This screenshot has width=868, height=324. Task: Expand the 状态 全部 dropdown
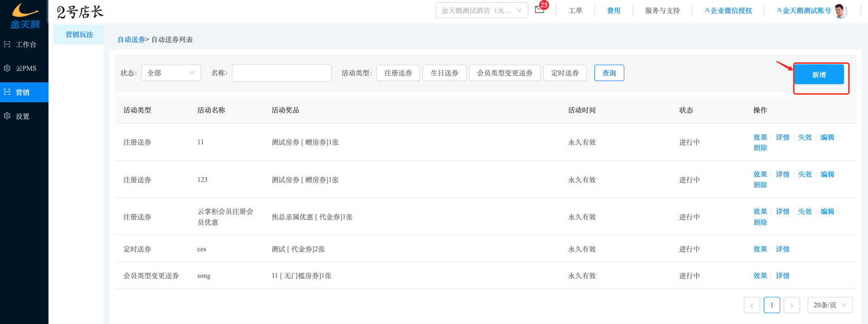(171, 73)
